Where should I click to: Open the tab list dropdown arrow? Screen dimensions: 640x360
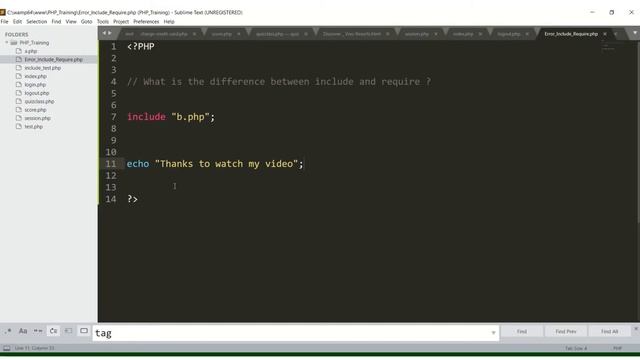pos(635,33)
